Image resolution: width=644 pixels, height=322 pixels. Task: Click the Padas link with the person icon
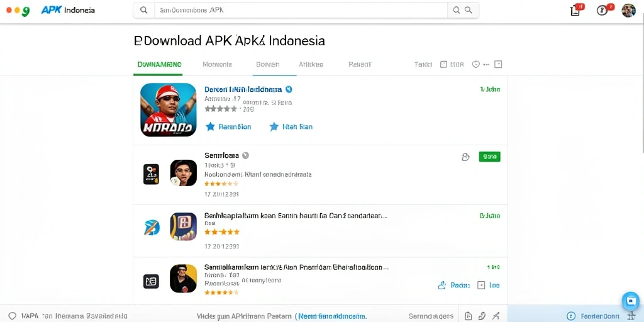454,285
